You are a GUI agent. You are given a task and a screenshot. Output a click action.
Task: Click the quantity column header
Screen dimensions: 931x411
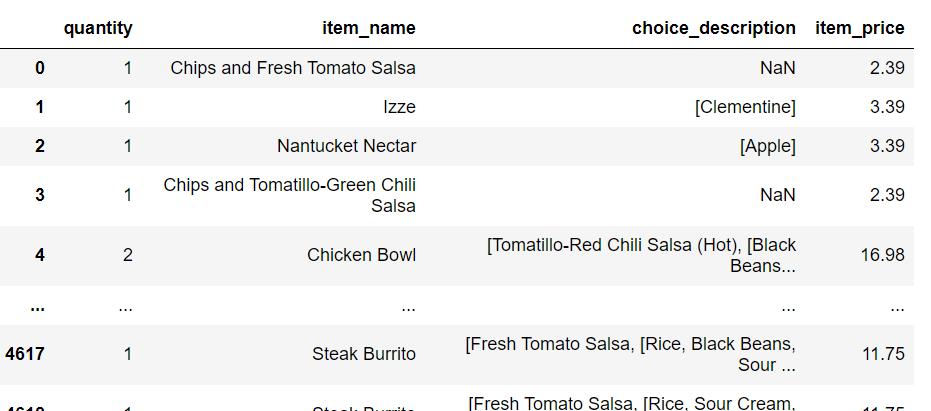(98, 28)
